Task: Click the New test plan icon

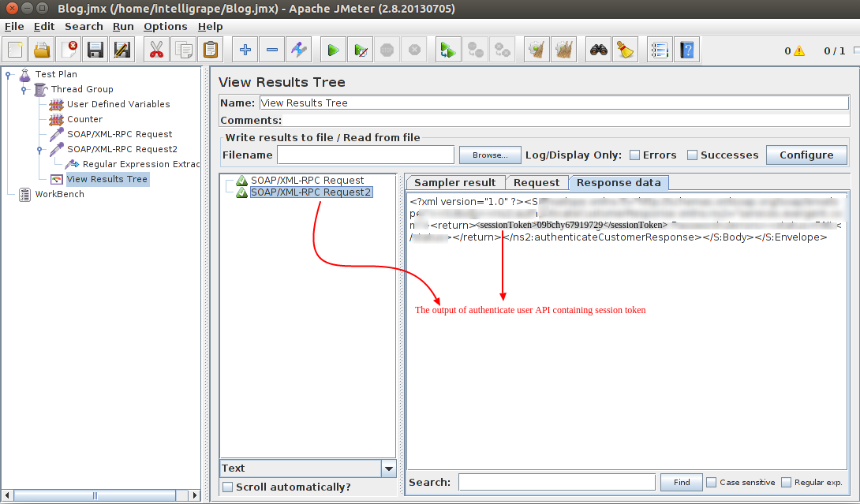Action: point(15,50)
